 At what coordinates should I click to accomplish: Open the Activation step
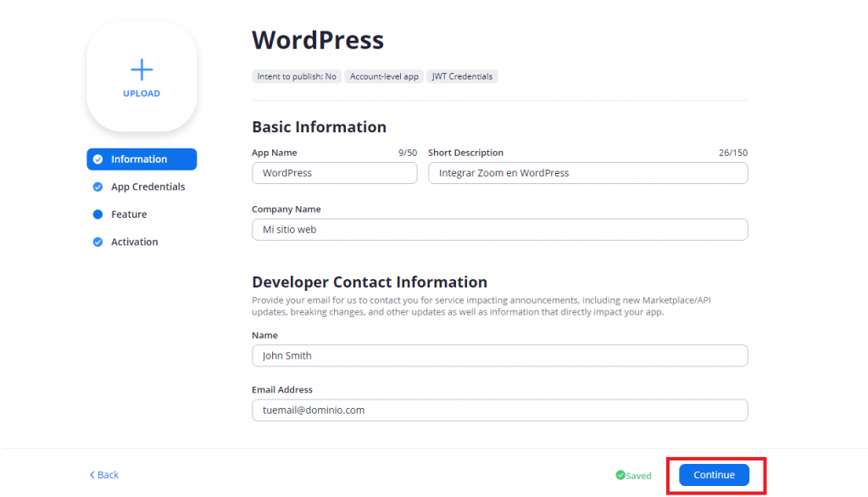click(135, 242)
